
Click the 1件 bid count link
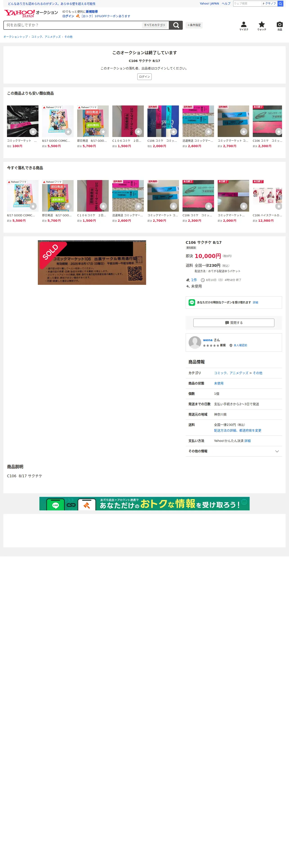[194, 280]
